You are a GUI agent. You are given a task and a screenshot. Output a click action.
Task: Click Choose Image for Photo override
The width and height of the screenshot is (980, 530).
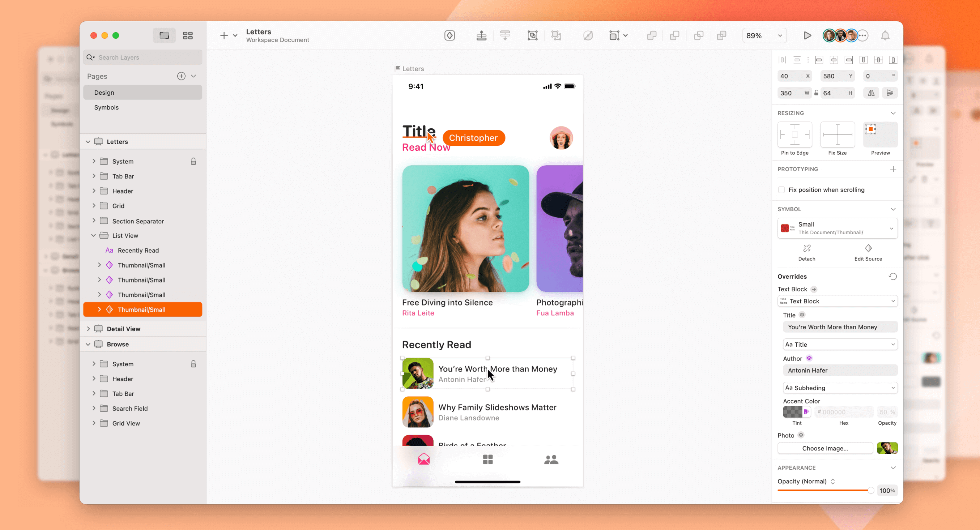(825, 448)
